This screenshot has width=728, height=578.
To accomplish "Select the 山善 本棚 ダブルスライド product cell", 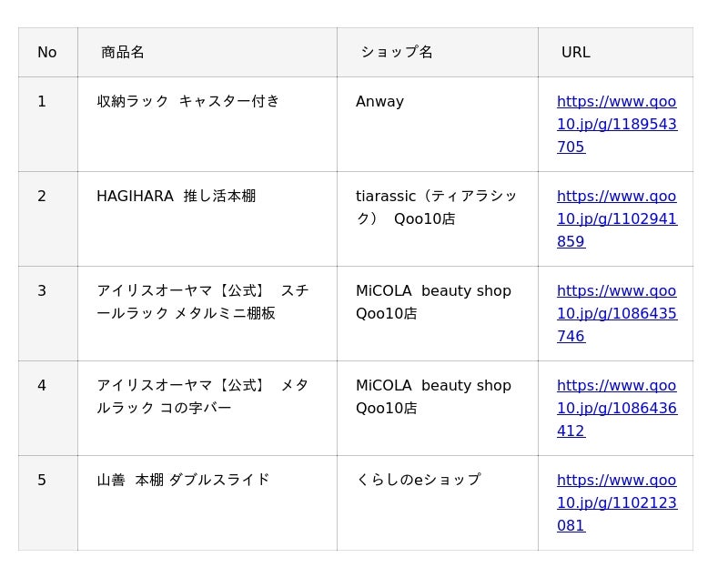I will 207,503.
